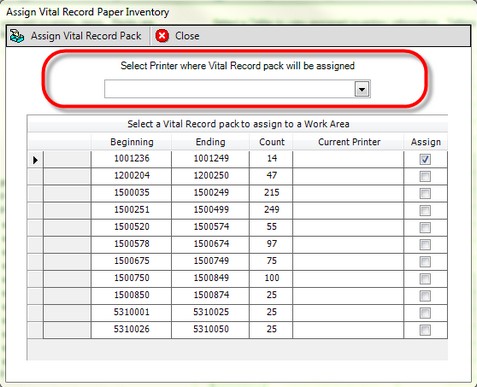This screenshot has height=387, width=477.
Task: Check Assign for pack 1500850
Action: click(x=425, y=296)
